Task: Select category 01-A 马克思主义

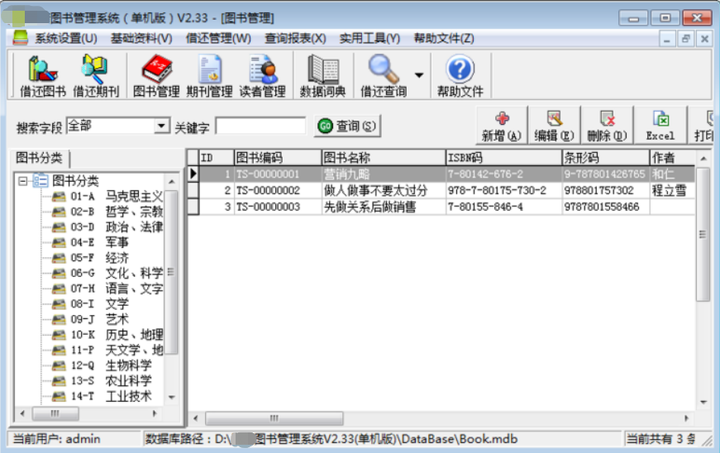Action: pyautogui.click(x=117, y=196)
